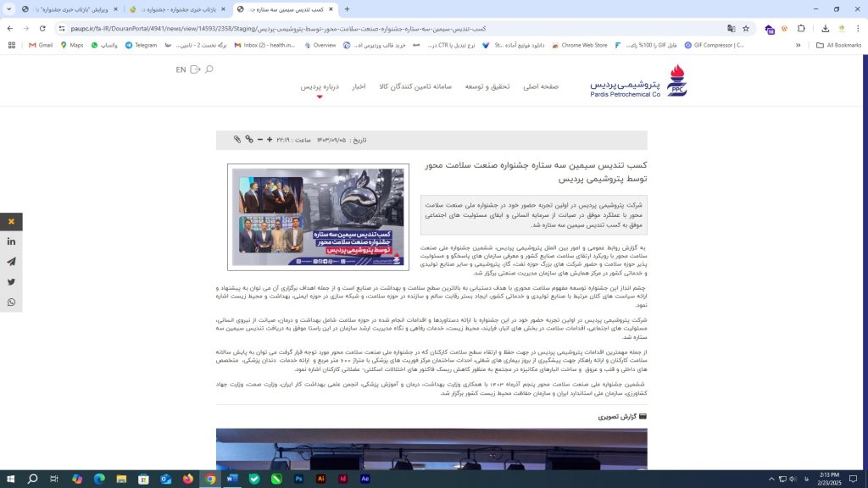The width and height of the screenshot is (868, 488).
Task: Open the تحقیق و توسعه menu
Action: point(487,86)
